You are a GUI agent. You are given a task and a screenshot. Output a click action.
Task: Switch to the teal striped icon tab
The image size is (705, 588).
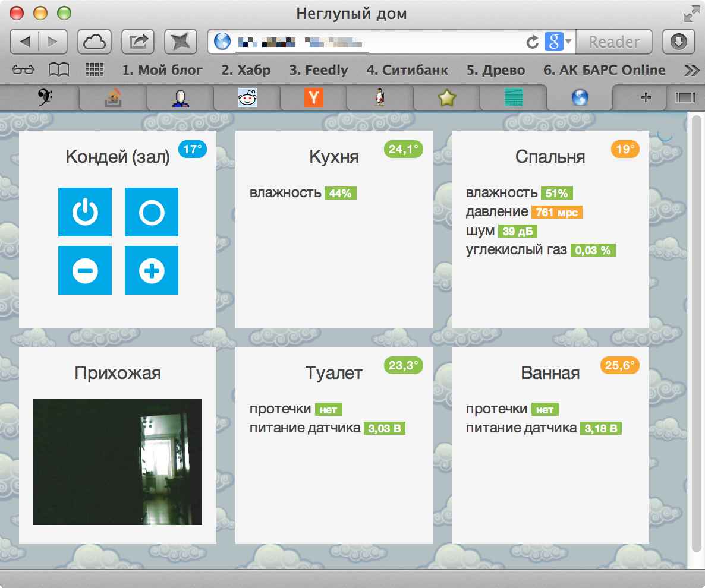click(x=514, y=97)
